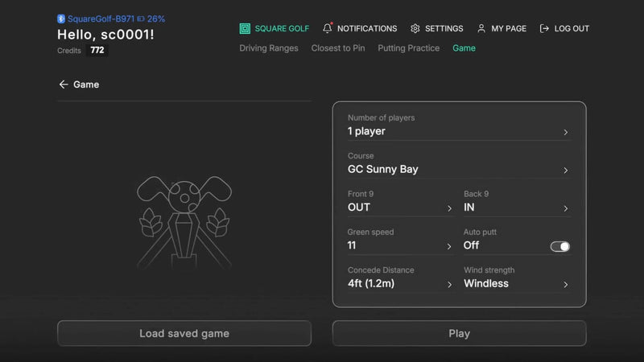This screenshot has height=362, width=644.
Task: Click the Credits 772 badge
Action: (97, 50)
